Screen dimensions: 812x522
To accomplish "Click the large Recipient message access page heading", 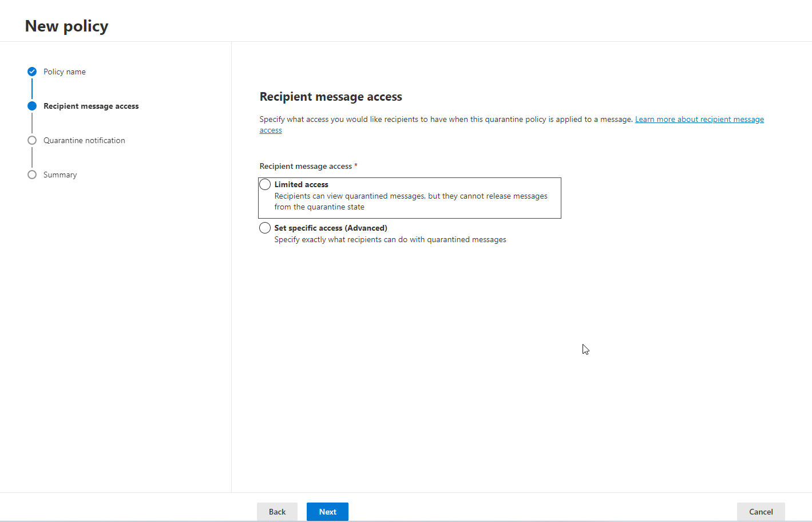I will coord(331,97).
